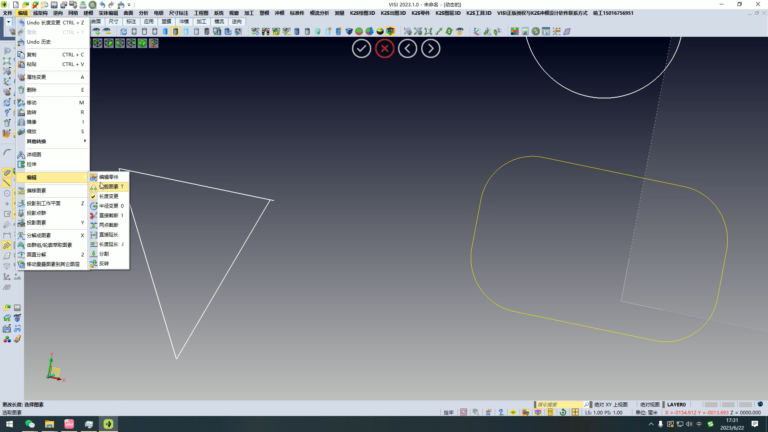Click four-pane grid view icon in status bar
This screenshot has width=768, height=432.
(x=576, y=412)
